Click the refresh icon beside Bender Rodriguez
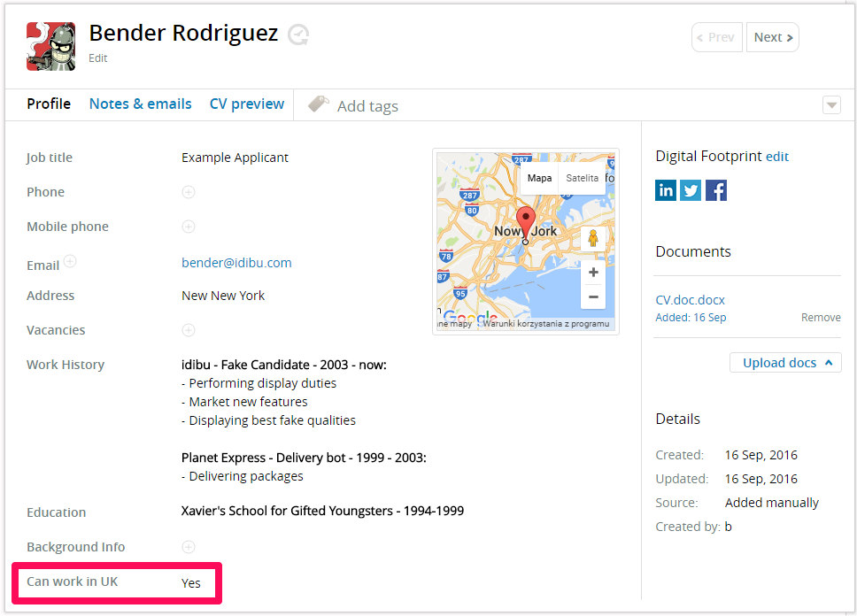The height and width of the screenshot is (616, 857). (x=298, y=35)
